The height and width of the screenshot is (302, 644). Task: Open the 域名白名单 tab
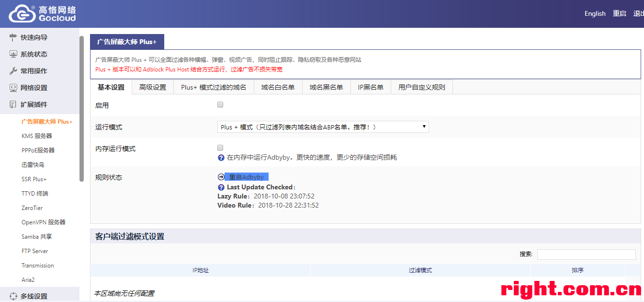278,87
